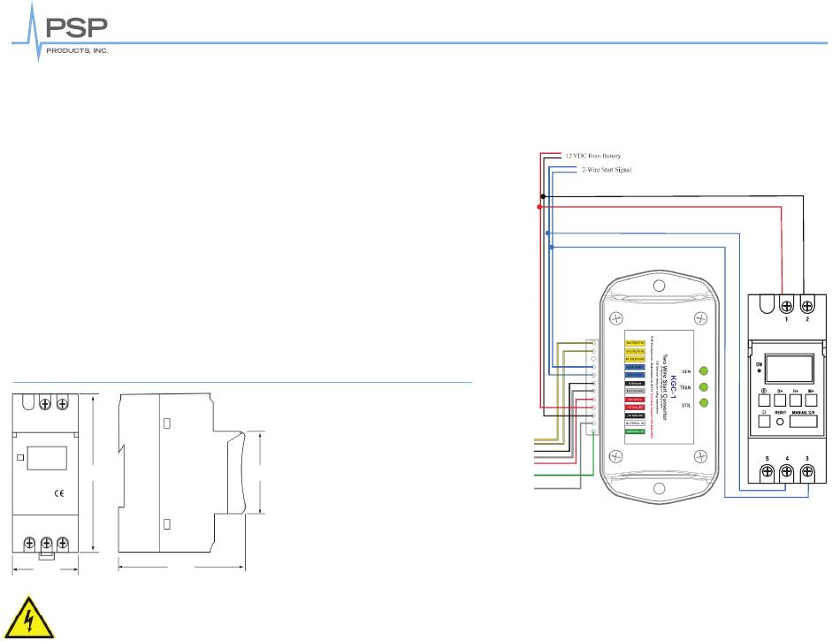This screenshot has height=641, width=840.
Task: Click the MANUAL O/N button on timer
Action: pos(804,421)
